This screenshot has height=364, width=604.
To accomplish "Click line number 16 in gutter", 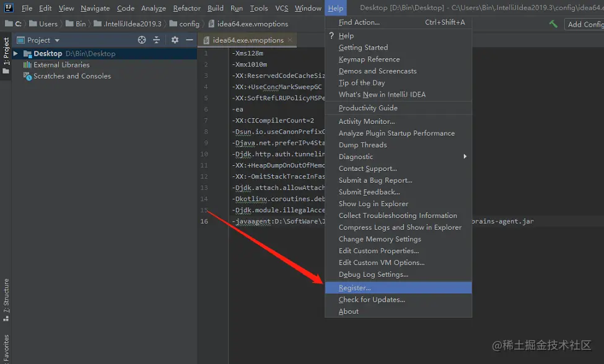I will point(204,221).
